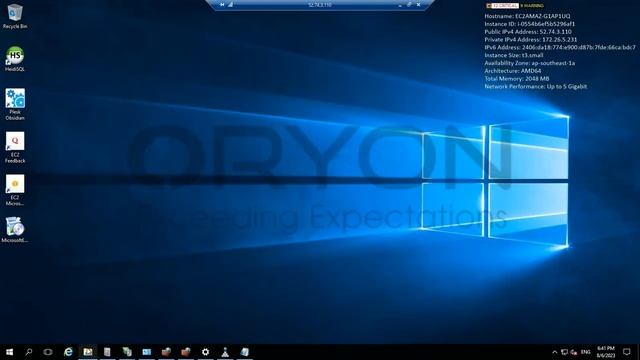Show hidden system tray icons
Viewport: 640px width, 360px height.
(x=554, y=352)
